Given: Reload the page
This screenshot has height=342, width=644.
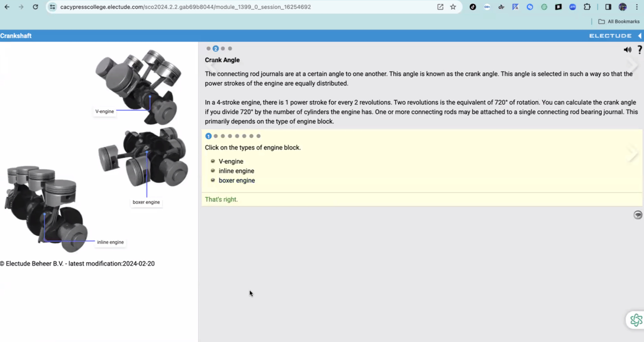Looking at the screenshot, I should tap(35, 7).
